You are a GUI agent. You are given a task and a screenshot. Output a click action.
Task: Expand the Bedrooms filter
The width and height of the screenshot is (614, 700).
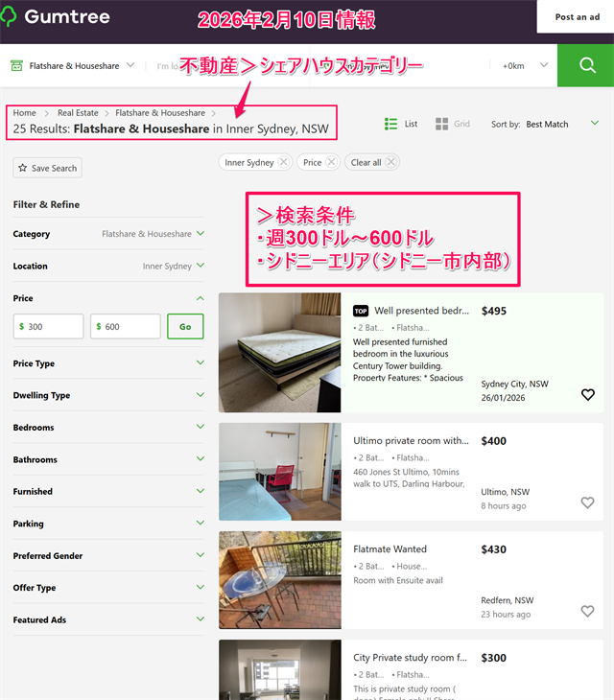(201, 427)
